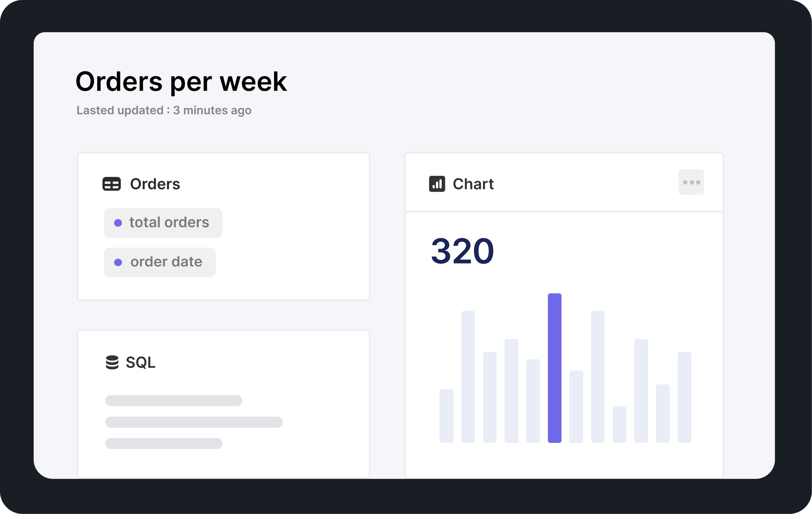The width and height of the screenshot is (812, 514).
Task: Click the highlighted purple chart bar
Action: click(x=554, y=368)
